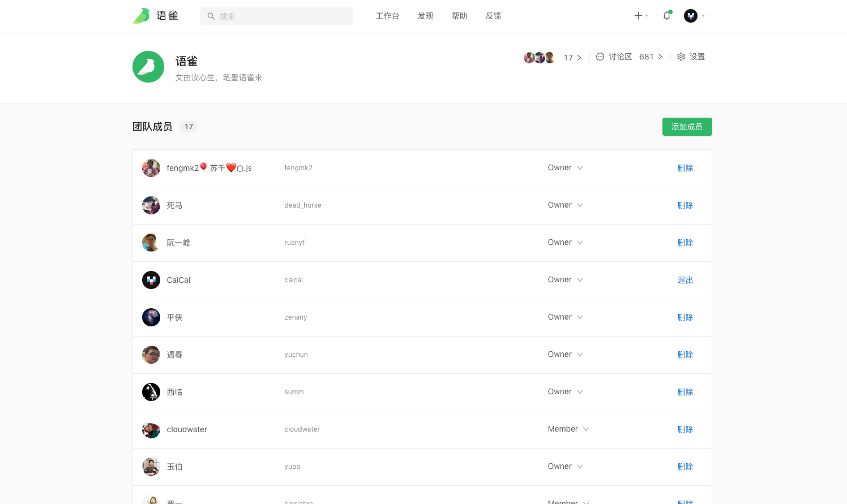847x504 pixels.
Task: Open the 工作台 nav item
Action: click(x=387, y=16)
